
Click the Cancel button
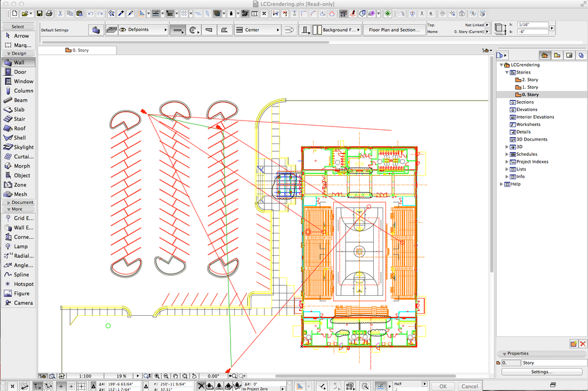tap(470, 386)
